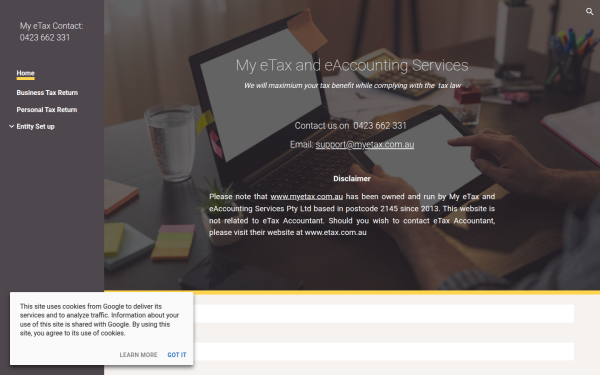Email support@myetax.com.au link
Screen dimensions: 600x375
click(x=365, y=145)
